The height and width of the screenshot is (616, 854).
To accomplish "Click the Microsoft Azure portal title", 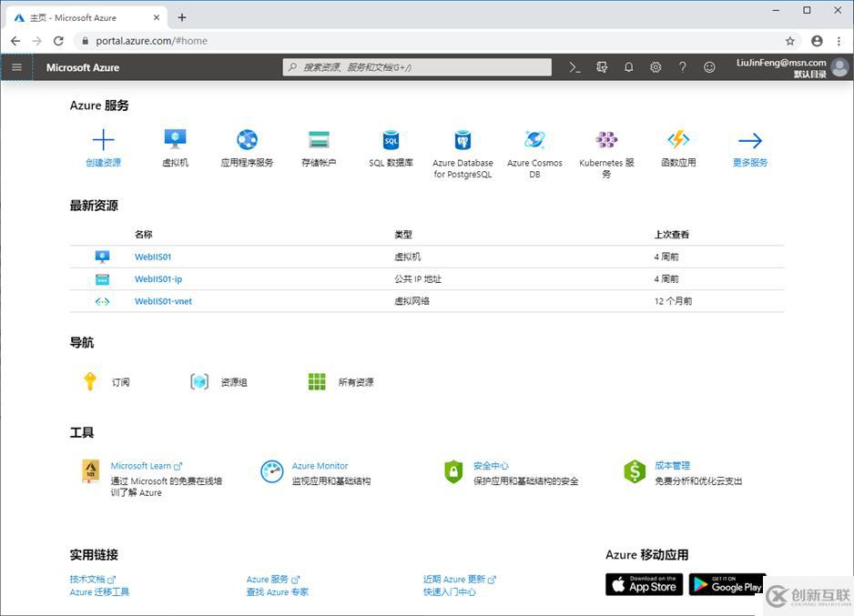I will click(83, 67).
